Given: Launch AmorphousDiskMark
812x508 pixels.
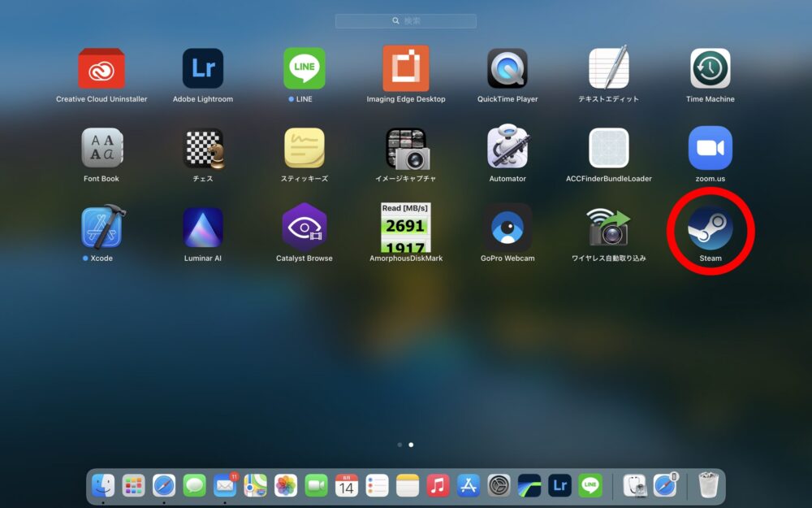Looking at the screenshot, I should click(406, 228).
